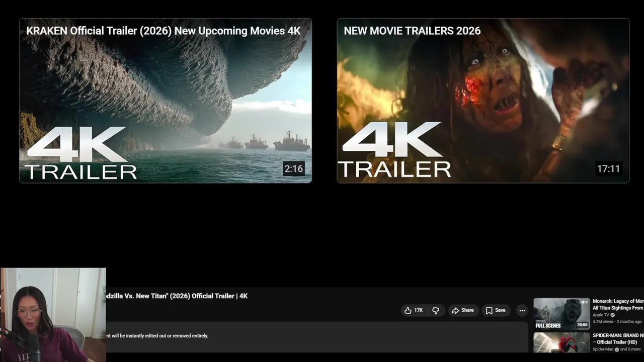Click the 25:55 duration badge on Monarch thumbnail

(x=582, y=325)
